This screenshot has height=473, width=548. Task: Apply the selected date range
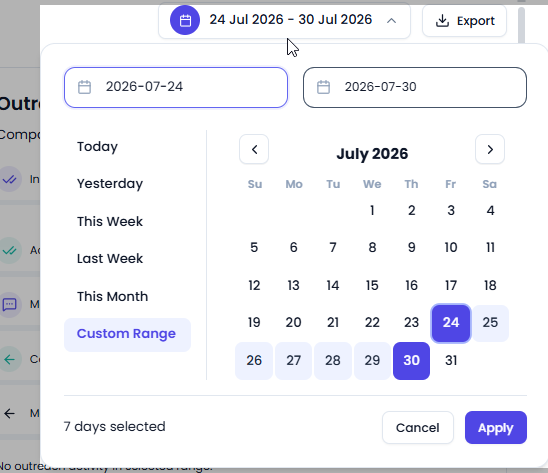(496, 428)
